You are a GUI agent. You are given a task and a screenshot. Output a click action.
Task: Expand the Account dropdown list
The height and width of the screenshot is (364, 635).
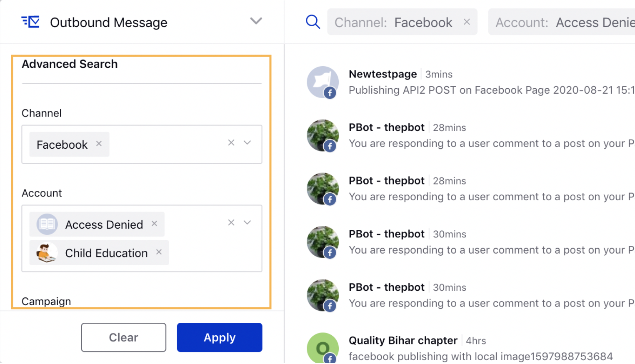[x=247, y=223]
